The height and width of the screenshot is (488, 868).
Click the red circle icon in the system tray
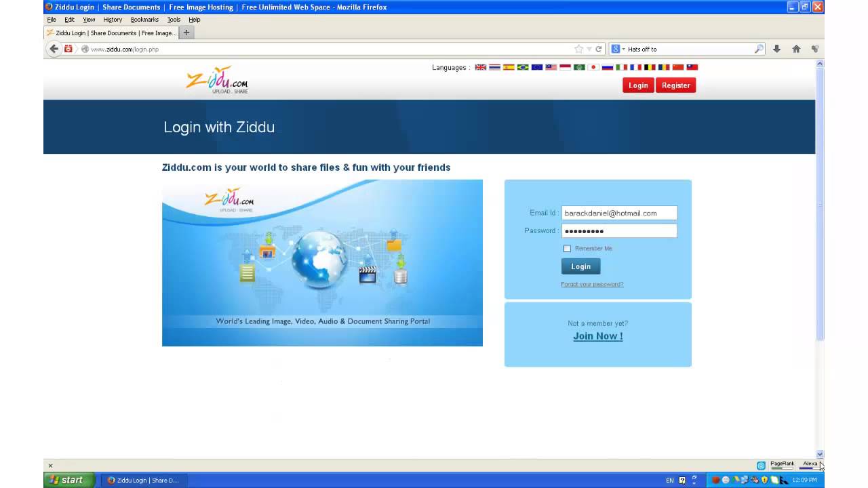[715, 480]
